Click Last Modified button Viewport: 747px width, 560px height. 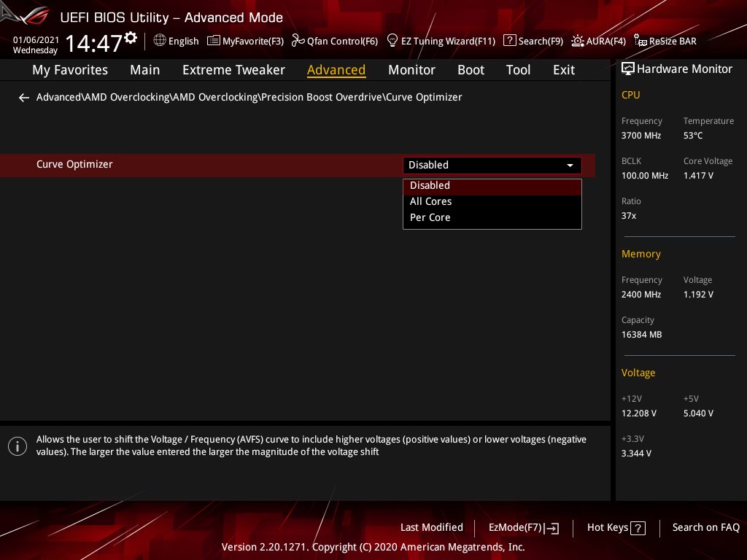click(x=432, y=528)
